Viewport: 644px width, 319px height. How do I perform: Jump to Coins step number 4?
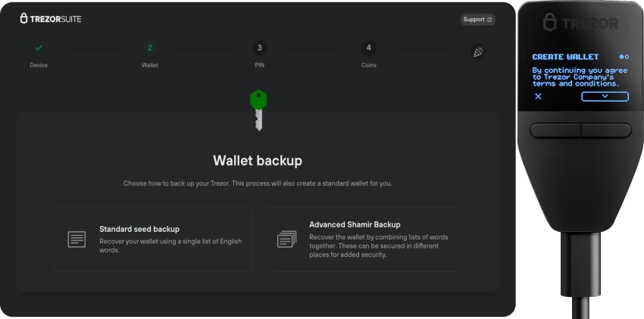[x=369, y=48]
